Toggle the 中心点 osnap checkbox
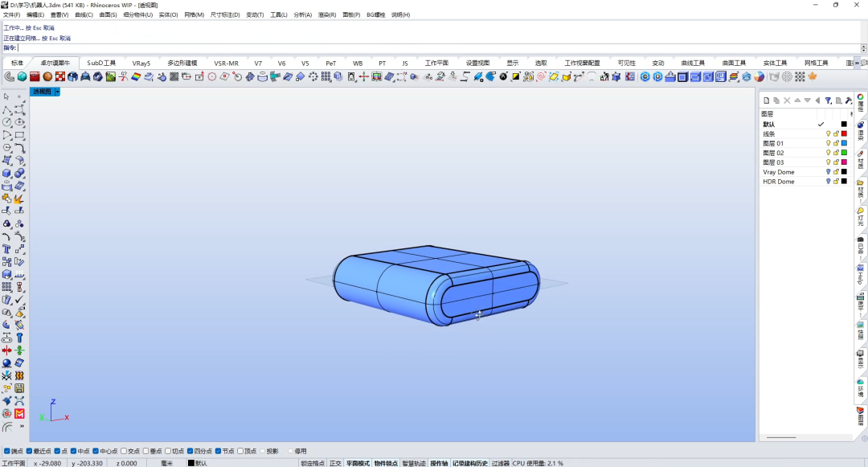 tap(96, 452)
